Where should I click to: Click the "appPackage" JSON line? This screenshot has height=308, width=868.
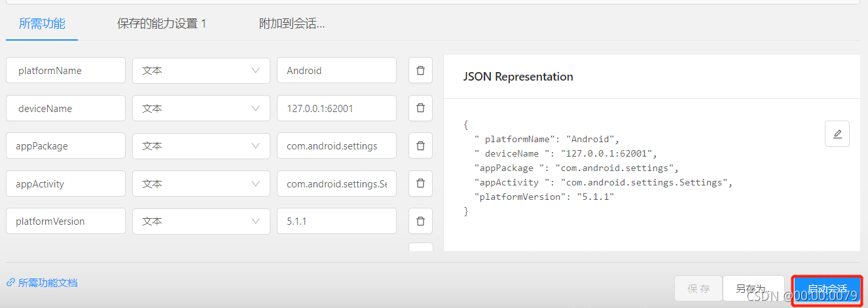(576, 168)
